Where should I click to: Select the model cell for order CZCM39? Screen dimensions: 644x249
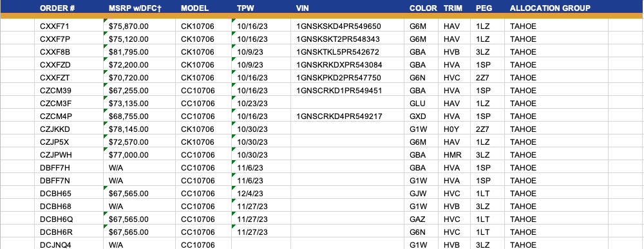coord(204,91)
